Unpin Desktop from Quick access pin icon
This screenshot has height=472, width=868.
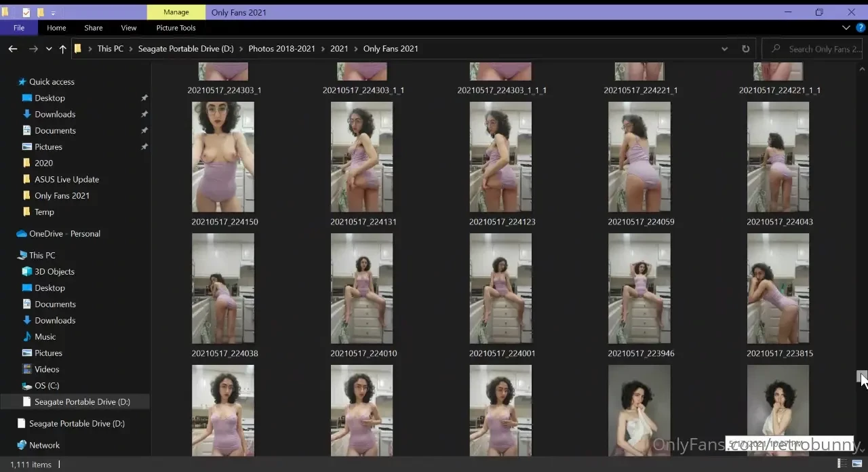[x=144, y=98]
